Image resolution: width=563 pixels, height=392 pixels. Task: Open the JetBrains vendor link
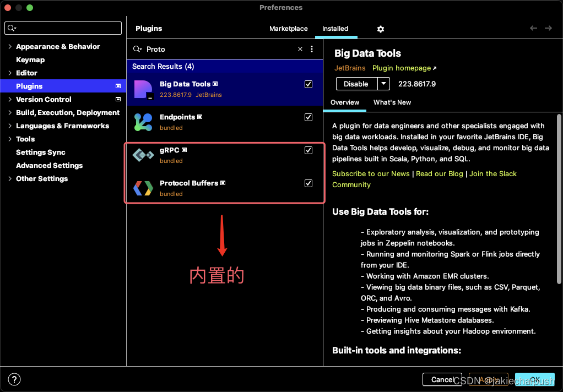350,68
